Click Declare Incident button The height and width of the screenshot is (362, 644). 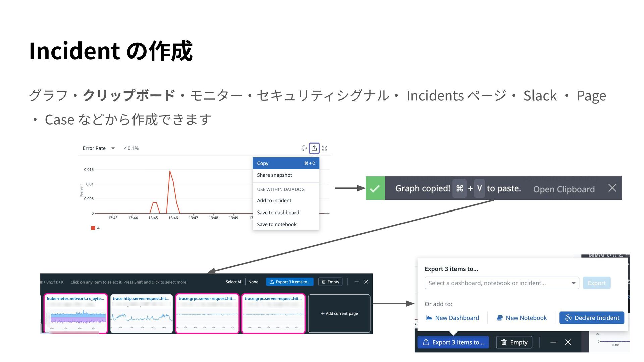pos(592,318)
